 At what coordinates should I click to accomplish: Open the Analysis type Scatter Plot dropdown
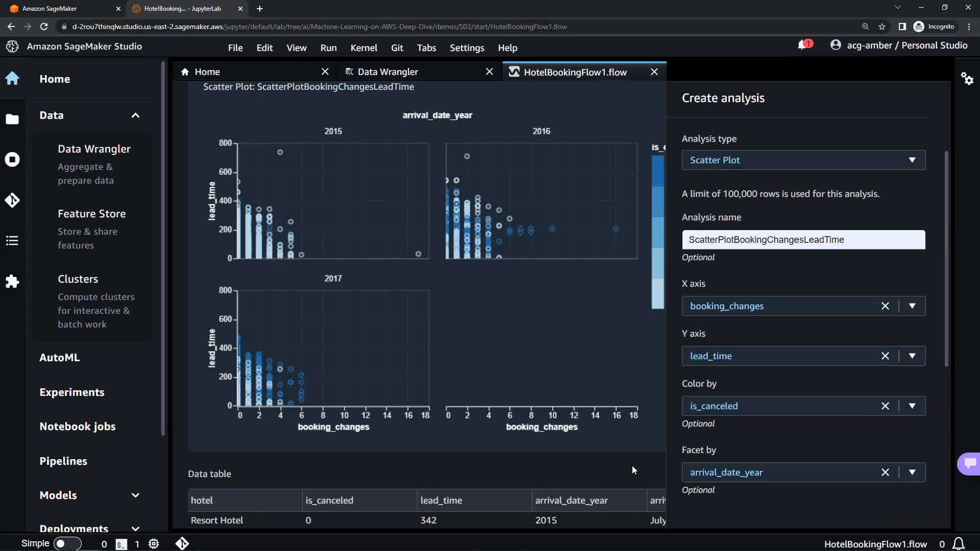[x=803, y=160]
